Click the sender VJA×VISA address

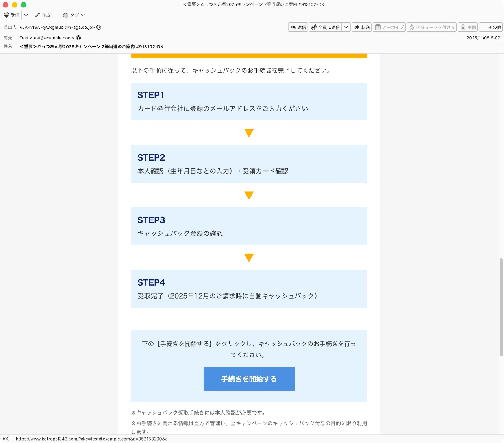tap(57, 27)
